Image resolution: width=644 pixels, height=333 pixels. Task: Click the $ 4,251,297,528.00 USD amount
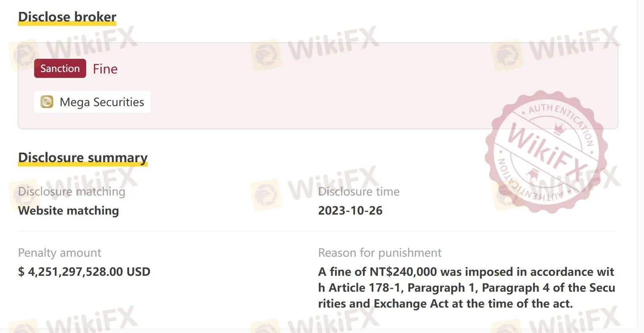[x=84, y=272]
